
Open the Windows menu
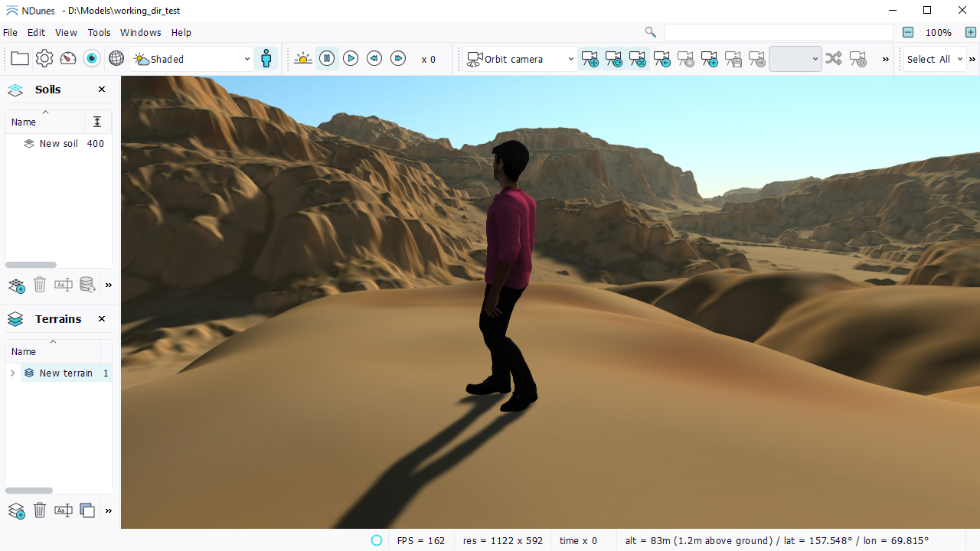(140, 33)
